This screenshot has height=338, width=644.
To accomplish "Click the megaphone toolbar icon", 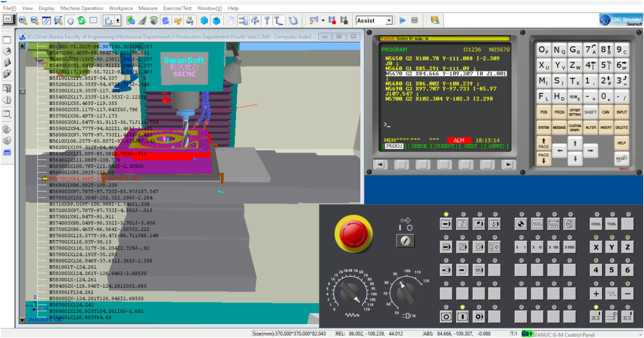I will [x=314, y=21].
